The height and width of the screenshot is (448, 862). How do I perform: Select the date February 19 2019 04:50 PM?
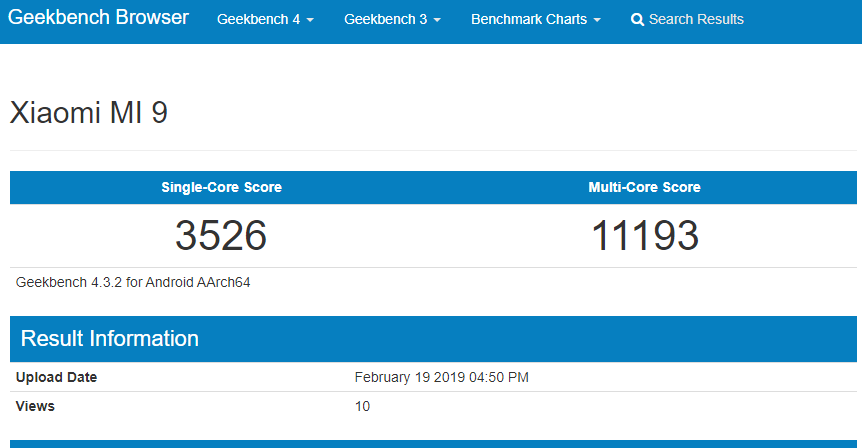coord(441,377)
